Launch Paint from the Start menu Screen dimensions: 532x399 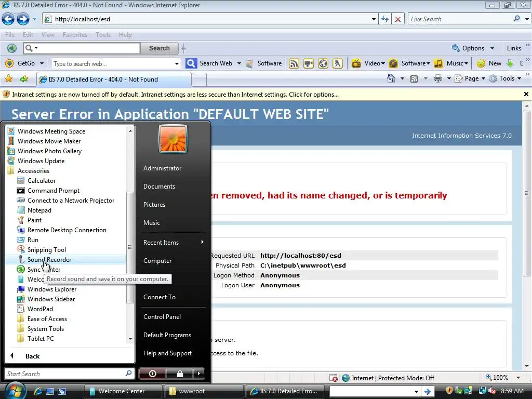(x=35, y=220)
